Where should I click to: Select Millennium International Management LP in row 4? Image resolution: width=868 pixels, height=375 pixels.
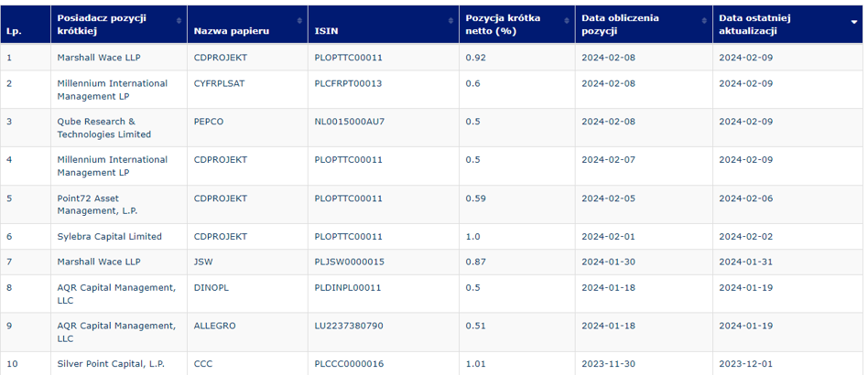click(113, 166)
